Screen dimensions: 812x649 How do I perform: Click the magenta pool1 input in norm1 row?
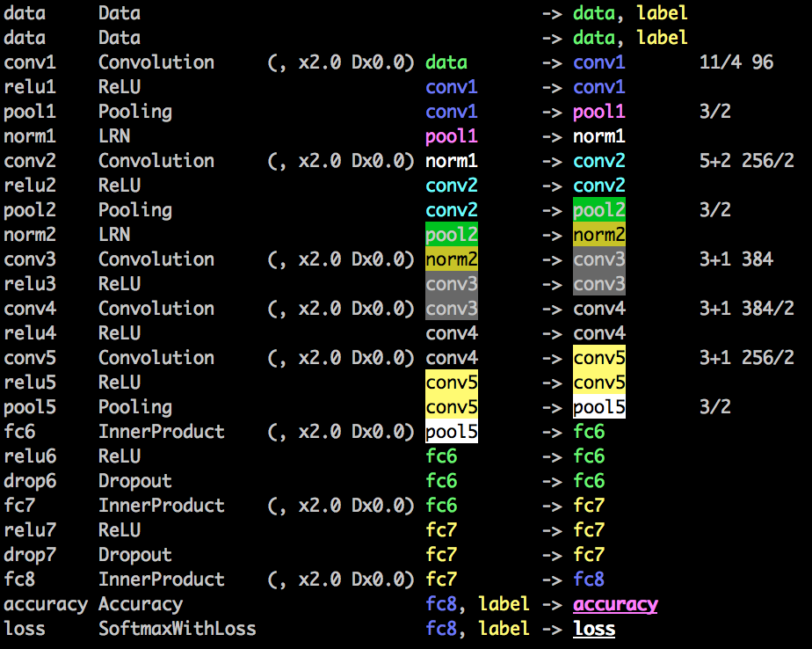point(452,136)
